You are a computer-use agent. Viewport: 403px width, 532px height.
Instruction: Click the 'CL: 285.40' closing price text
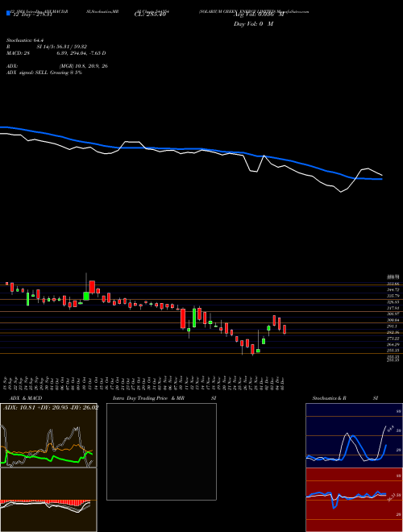(x=151, y=15)
